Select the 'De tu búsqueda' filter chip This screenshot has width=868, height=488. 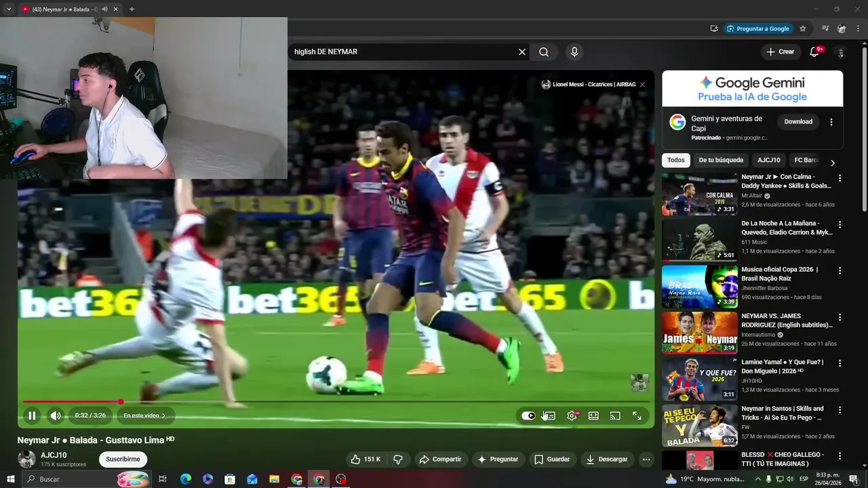[x=721, y=161]
